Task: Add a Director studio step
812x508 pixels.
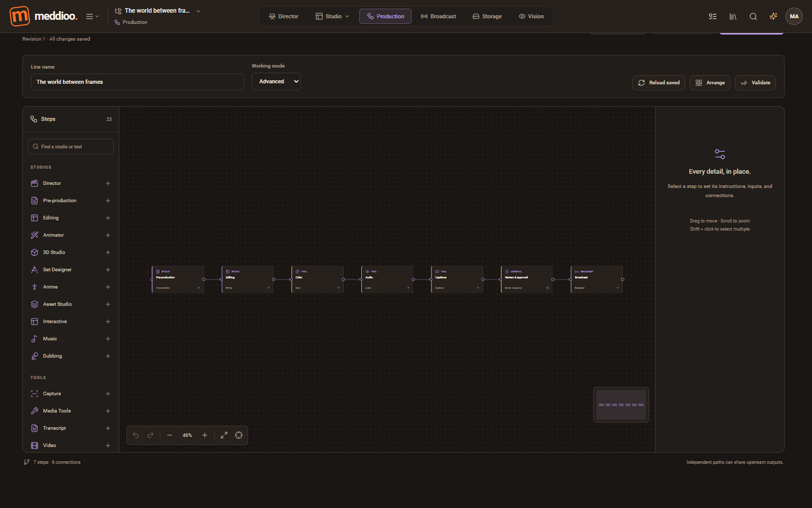Action: tap(108, 183)
